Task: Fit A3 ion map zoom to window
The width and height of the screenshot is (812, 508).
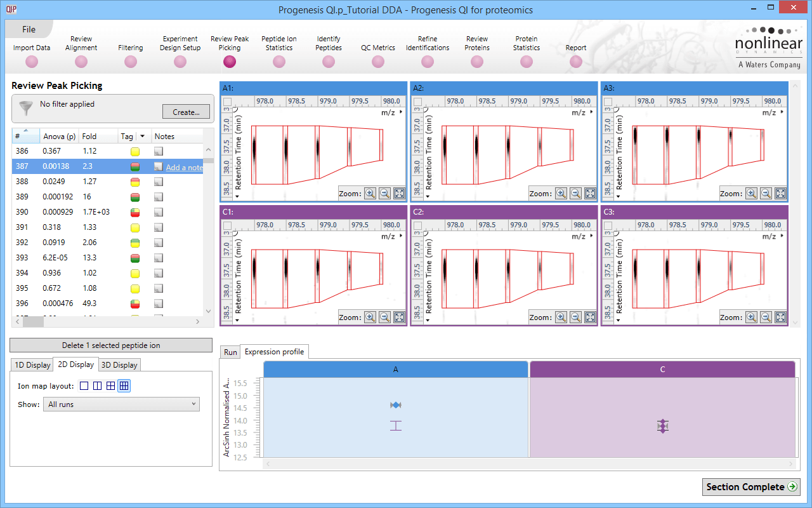Action: point(780,194)
